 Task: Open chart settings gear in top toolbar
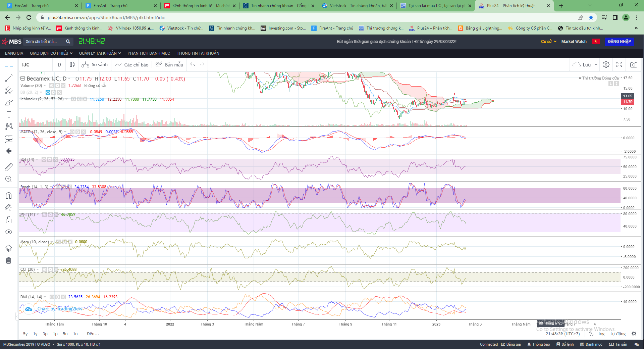[x=606, y=64]
